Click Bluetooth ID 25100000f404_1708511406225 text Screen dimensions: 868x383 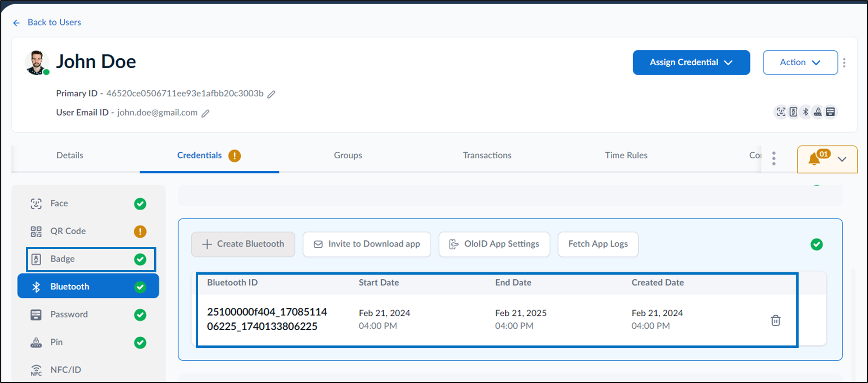(267, 319)
